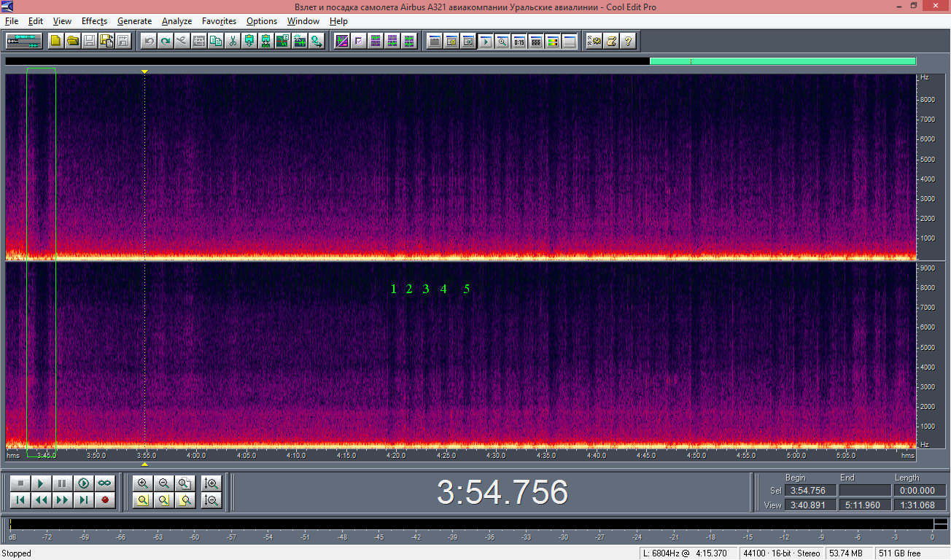This screenshot has height=560, width=951.
Task: Zoom to the current selection
Action: pos(143,500)
